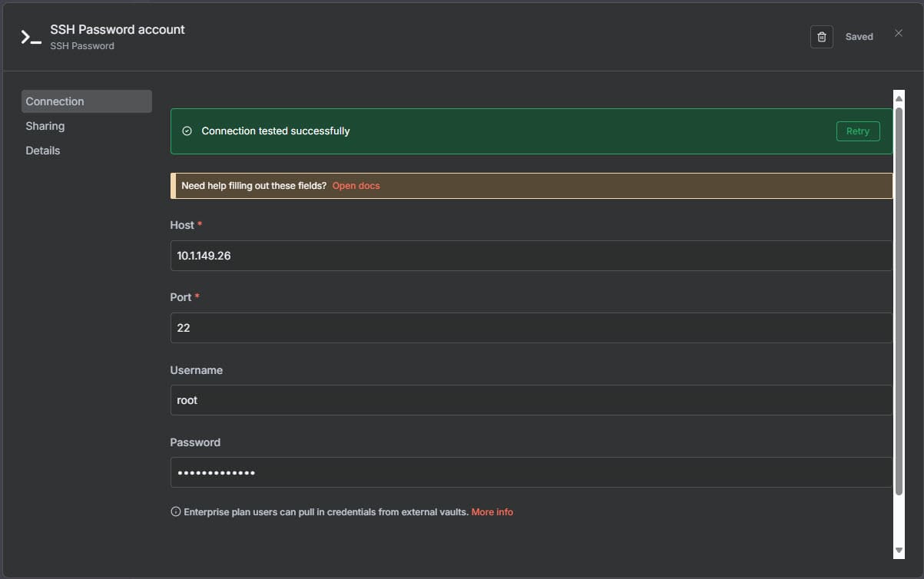The image size is (924, 579).
Task: Click the Saved status label
Action: tap(859, 37)
